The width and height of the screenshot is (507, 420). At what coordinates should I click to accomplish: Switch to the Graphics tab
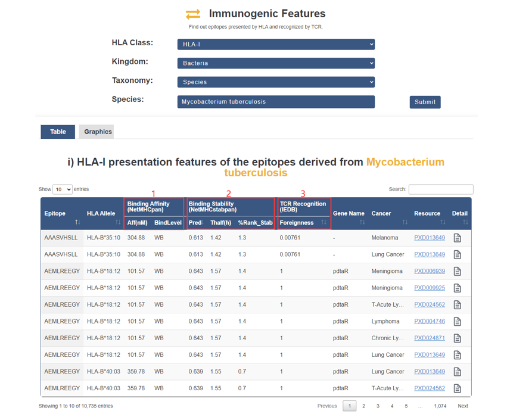pyautogui.click(x=98, y=132)
